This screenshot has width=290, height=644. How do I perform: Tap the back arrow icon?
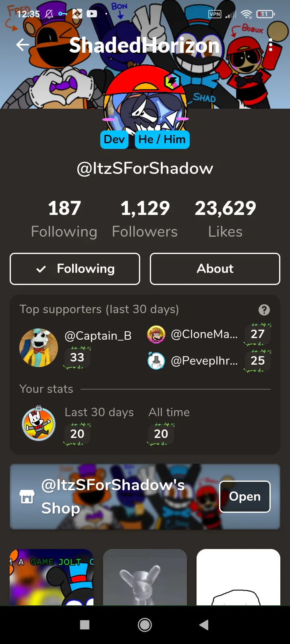point(23,45)
